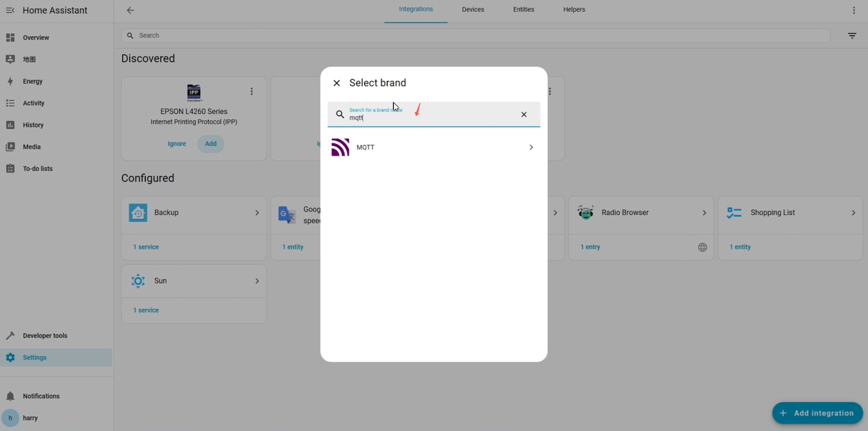Viewport: 868px width, 431px height.
Task: Click the sidebar collapse menu icon
Action: coord(10,10)
